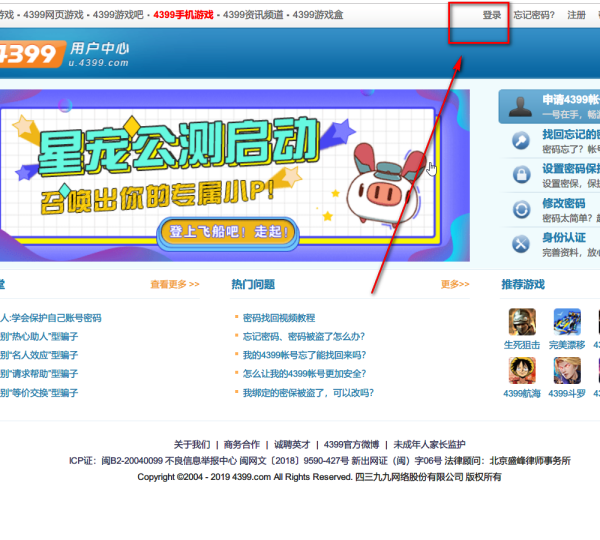Click the 关于我们 footer link
The width and height of the screenshot is (600, 540).
pos(192,445)
